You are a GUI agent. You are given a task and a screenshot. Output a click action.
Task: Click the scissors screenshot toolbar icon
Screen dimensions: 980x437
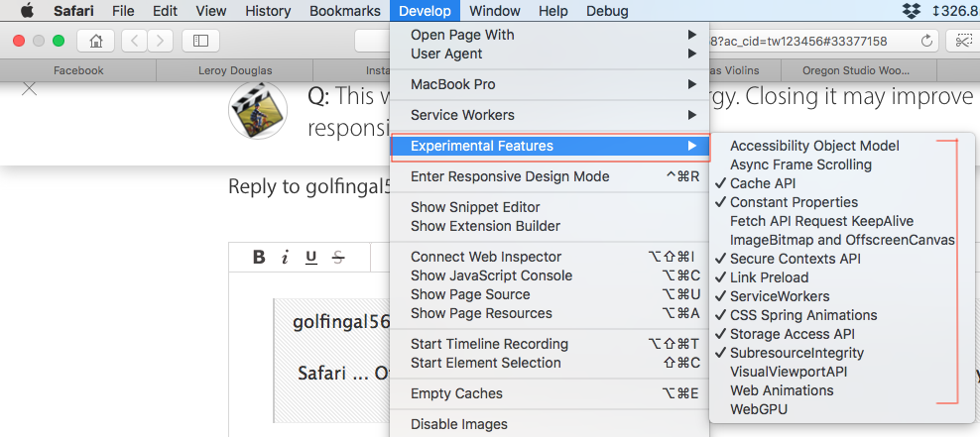click(x=963, y=41)
